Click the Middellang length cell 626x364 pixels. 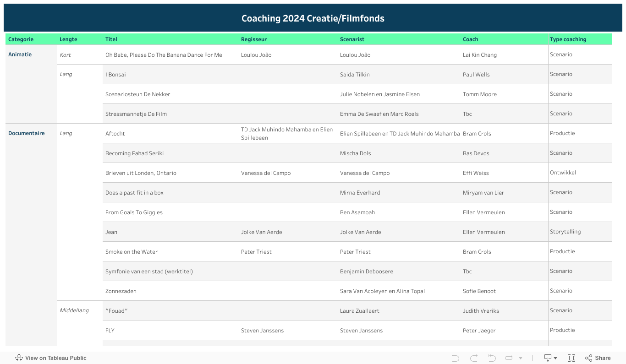pos(74,310)
